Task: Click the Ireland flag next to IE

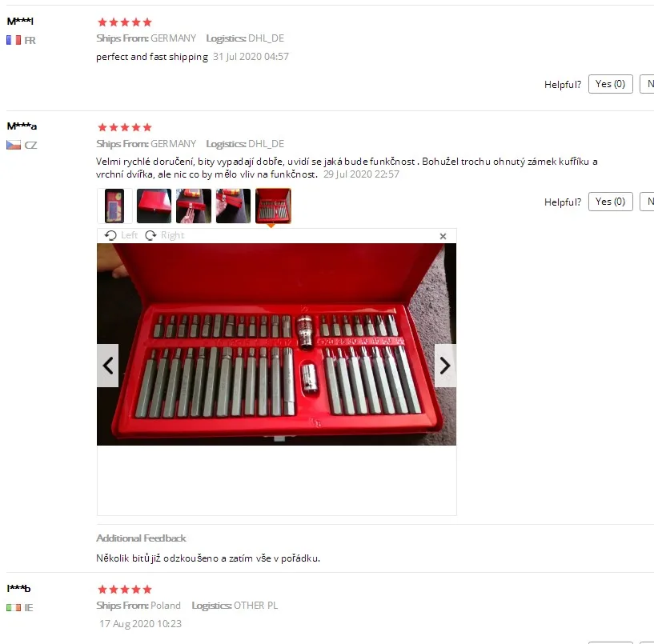Action: click(14, 607)
